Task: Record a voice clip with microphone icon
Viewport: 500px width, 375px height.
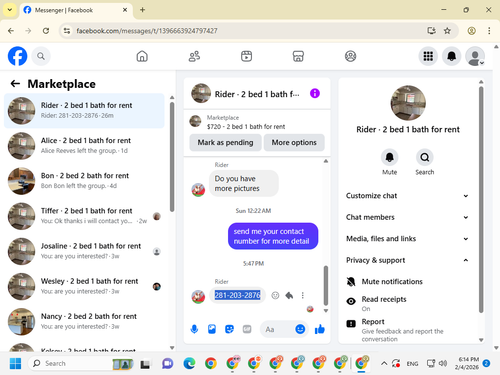Action: (194, 329)
